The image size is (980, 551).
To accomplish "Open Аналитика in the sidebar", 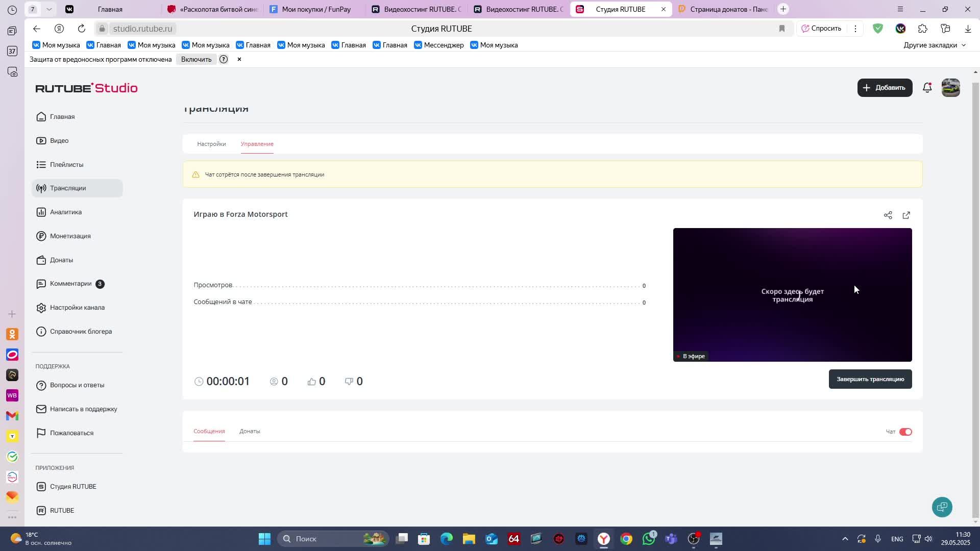I will (x=66, y=212).
